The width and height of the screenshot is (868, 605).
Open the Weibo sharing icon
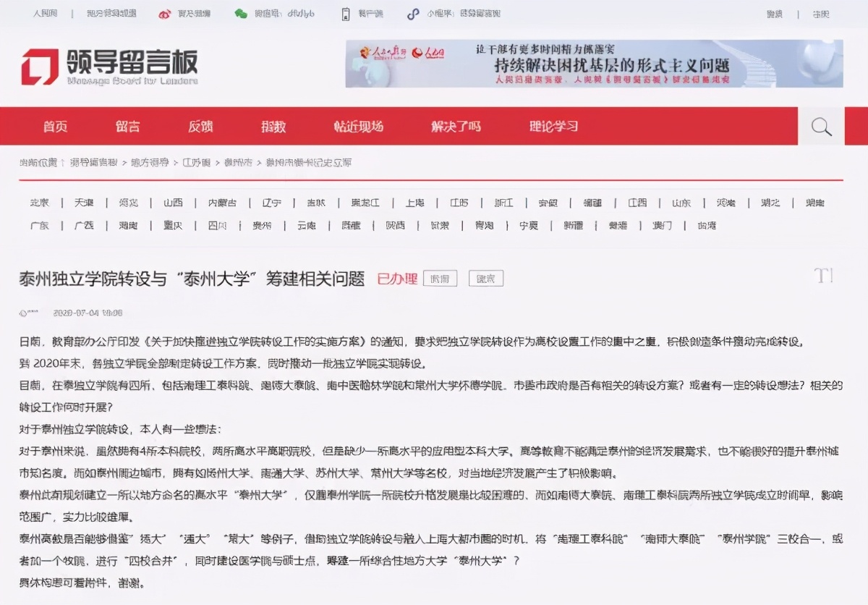point(165,13)
